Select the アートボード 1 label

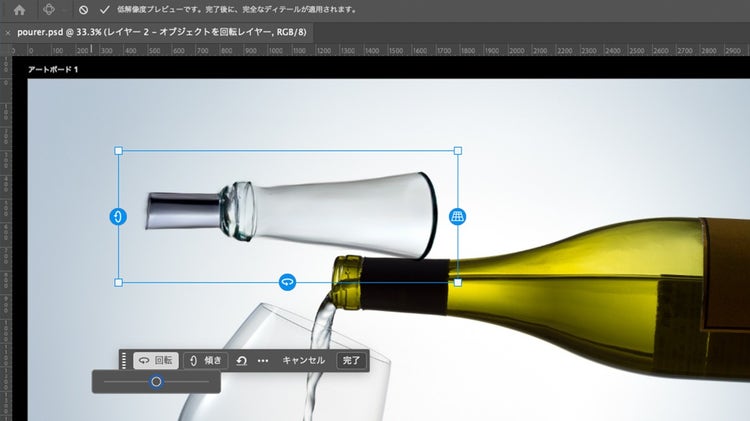point(53,69)
